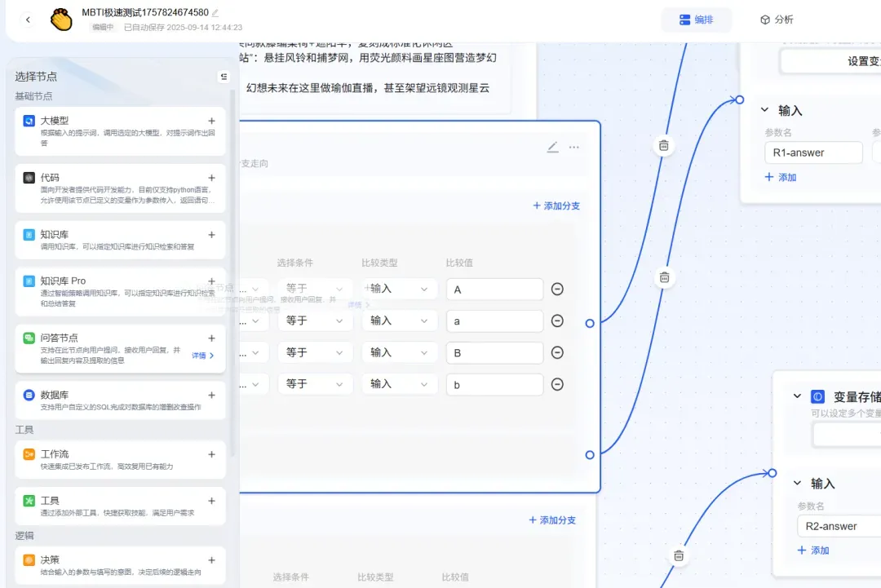Add a 工具 node with plus

point(212,501)
